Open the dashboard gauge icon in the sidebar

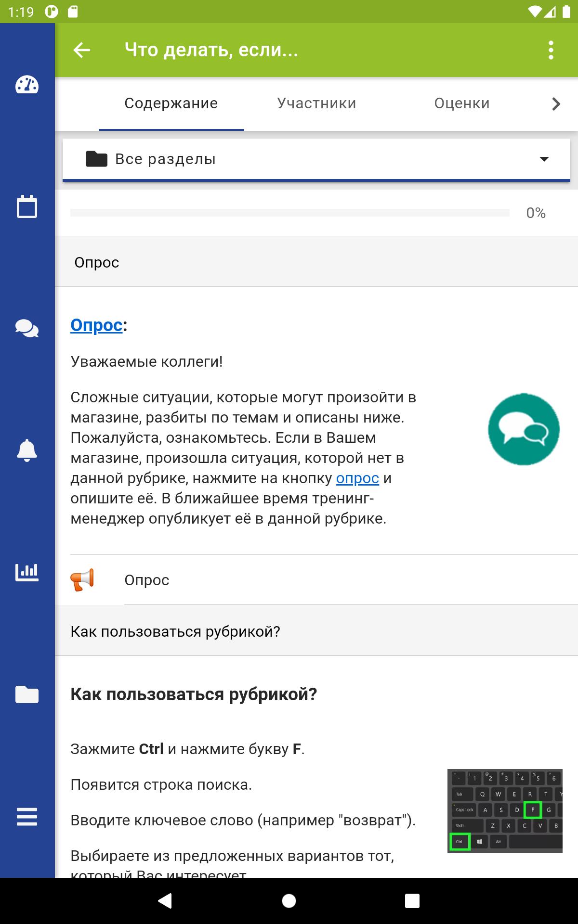(27, 85)
